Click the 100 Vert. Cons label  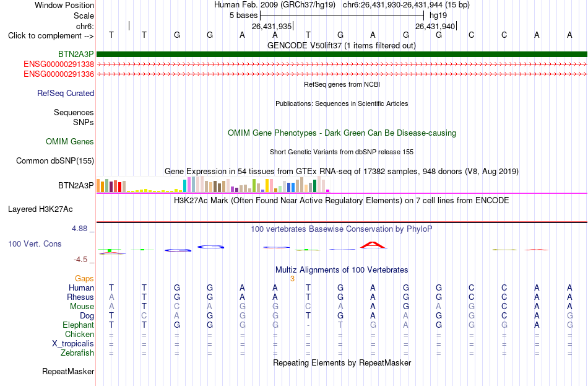pos(35,244)
